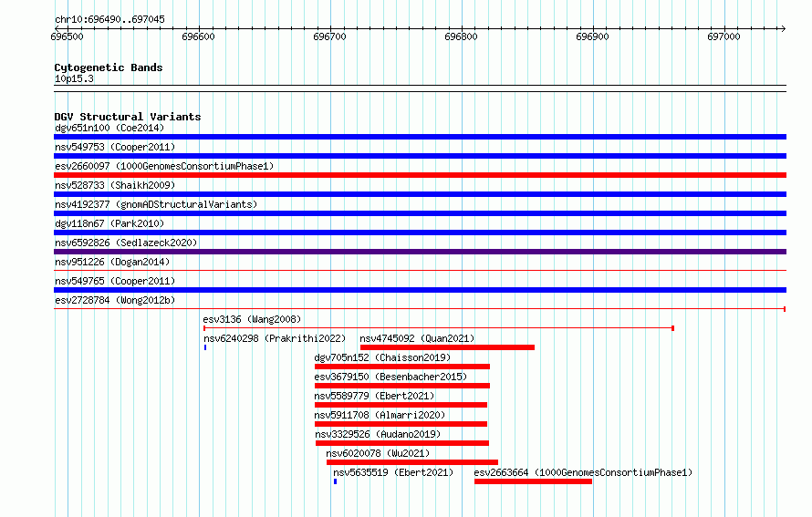Open dgv705n152 (Chaisson2019) label
812x517 pixels.
click(x=382, y=357)
